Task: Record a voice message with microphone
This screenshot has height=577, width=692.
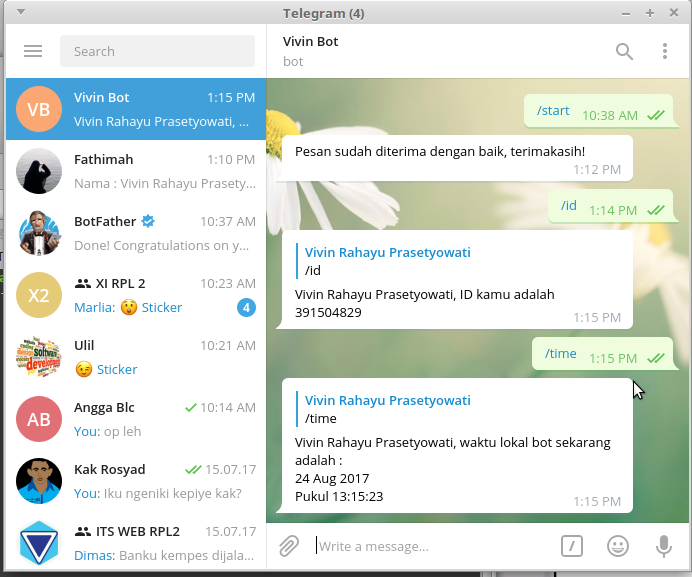Action: pos(664,546)
